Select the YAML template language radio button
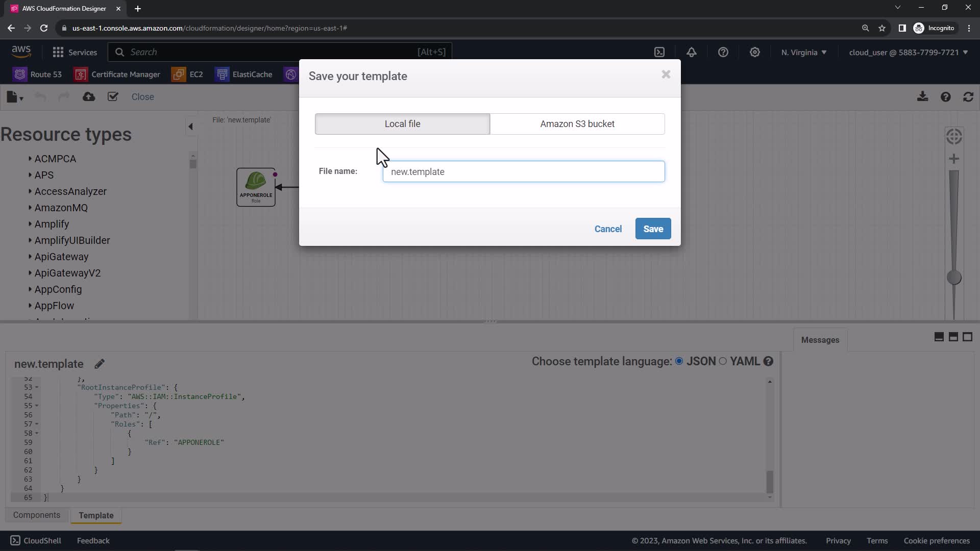Image resolution: width=980 pixels, height=551 pixels. coord(723,361)
